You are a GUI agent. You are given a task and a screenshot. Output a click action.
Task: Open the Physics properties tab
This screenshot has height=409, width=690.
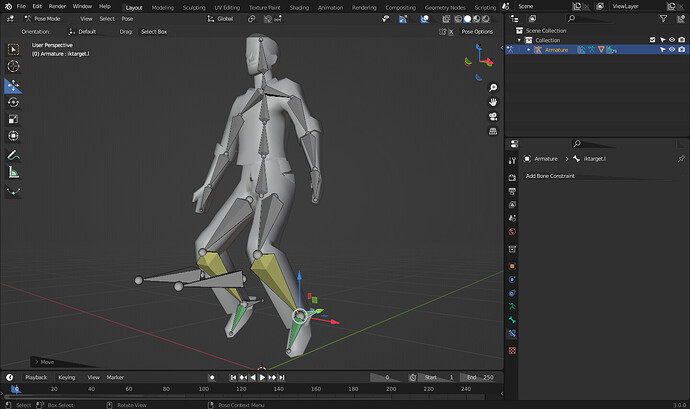512,280
